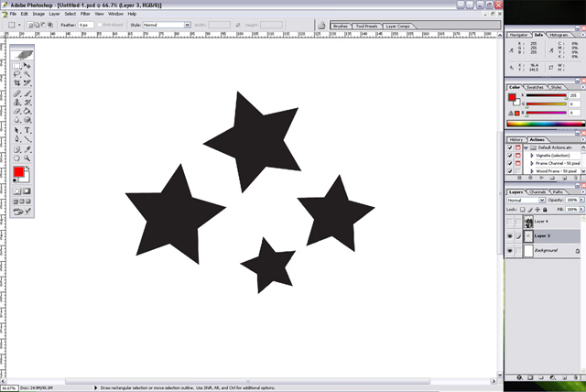586x392 pixels.
Task: Switch to Quick Mask mode
Action: (27, 191)
